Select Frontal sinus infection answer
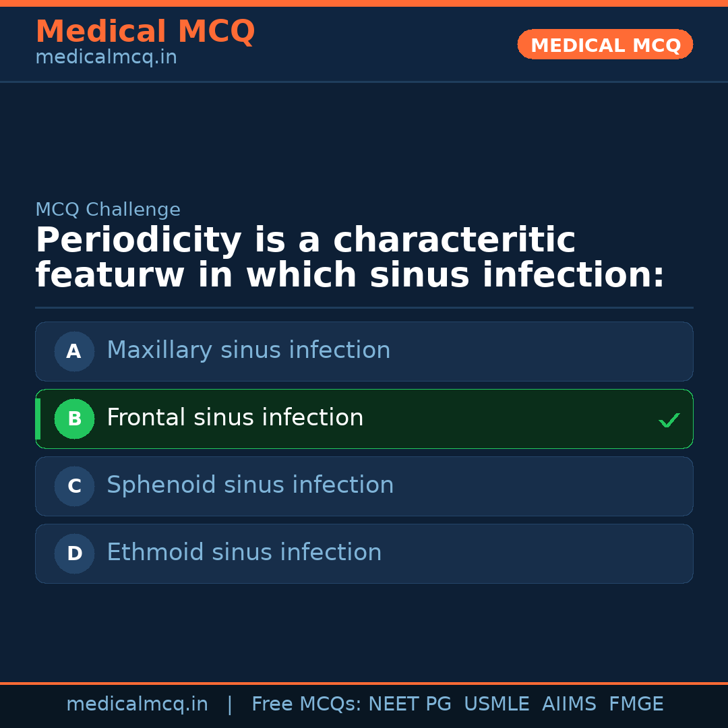Viewport: 728px width, 728px height. tap(235, 418)
